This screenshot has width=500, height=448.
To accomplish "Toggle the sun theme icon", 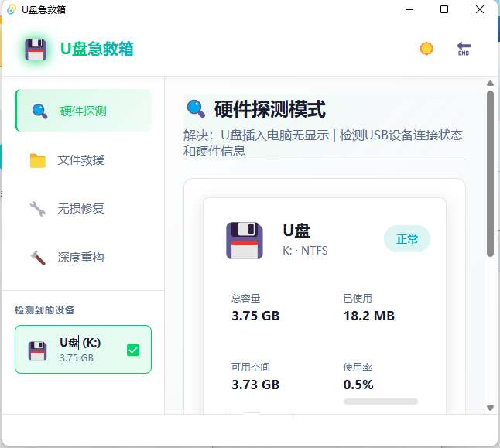I will tap(426, 49).
